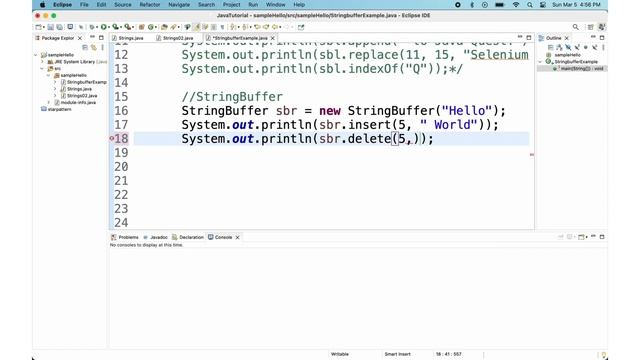640x360 pixels.
Task: Click the Save toolbar icon
Action: pyautogui.click(x=51, y=27)
